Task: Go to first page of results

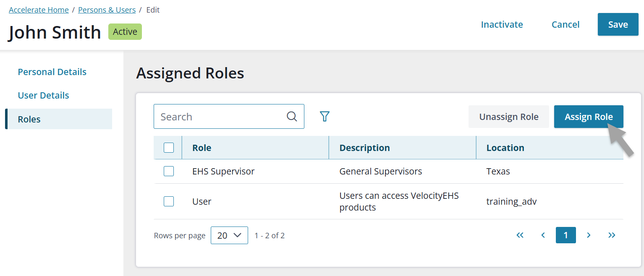Action: [x=520, y=235]
